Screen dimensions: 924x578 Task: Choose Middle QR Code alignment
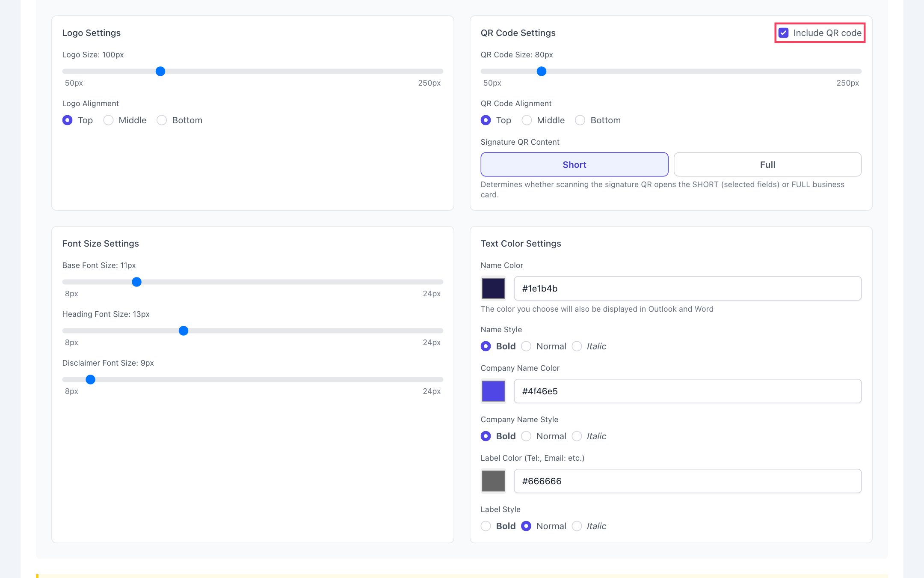[x=527, y=120]
